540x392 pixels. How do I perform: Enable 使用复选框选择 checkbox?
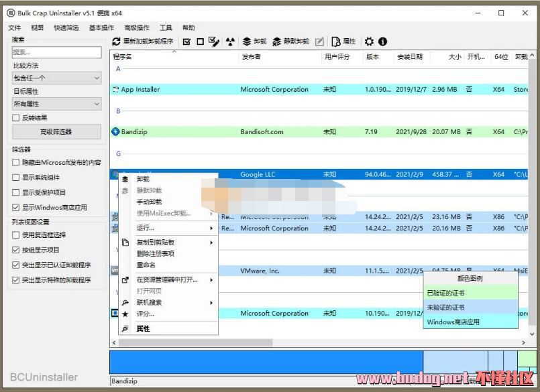point(15,235)
